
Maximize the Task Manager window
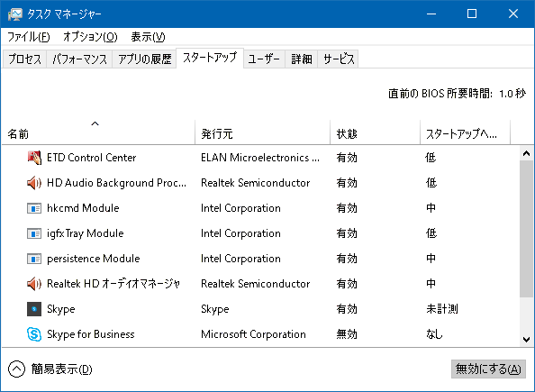click(472, 14)
